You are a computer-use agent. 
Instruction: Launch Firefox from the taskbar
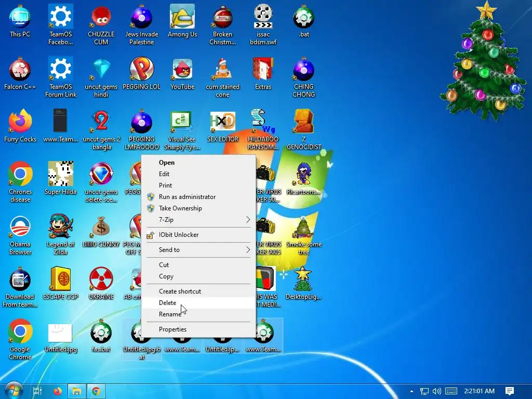(x=58, y=391)
